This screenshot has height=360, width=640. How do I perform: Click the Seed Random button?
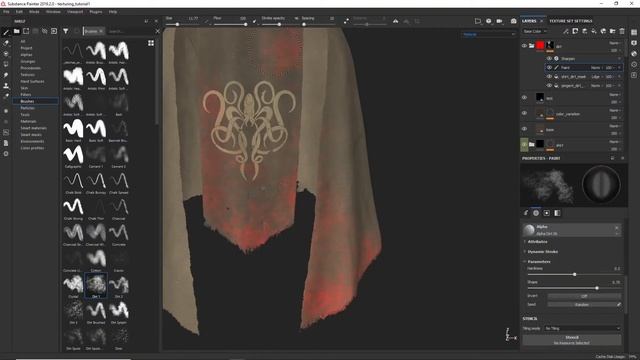581,304
